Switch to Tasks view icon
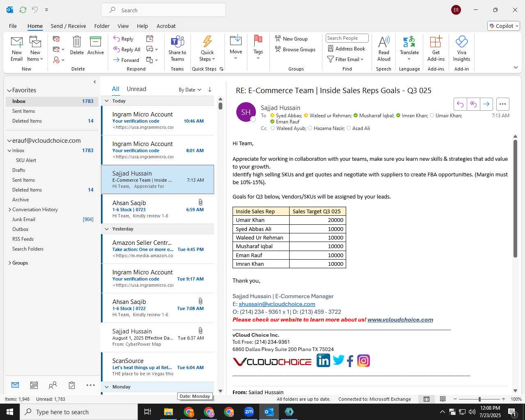The width and height of the screenshot is (525, 420). tap(72, 385)
